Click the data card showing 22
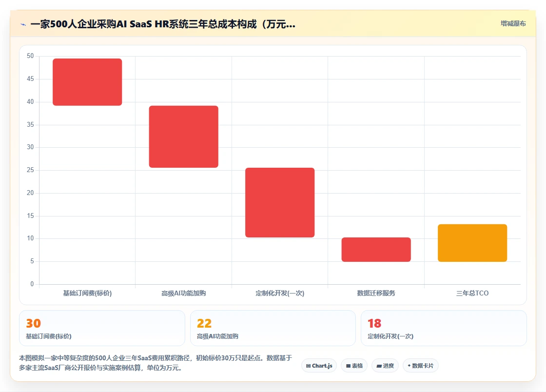The width and height of the screenshot is (546, 392). tap(273, 328)
